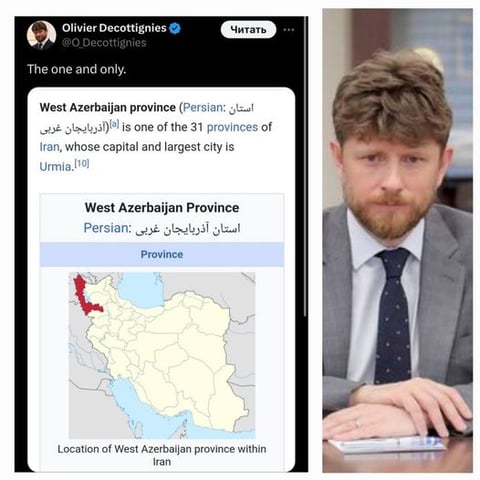Click the Olivier Decottignies display name

[x=114, y=28]
